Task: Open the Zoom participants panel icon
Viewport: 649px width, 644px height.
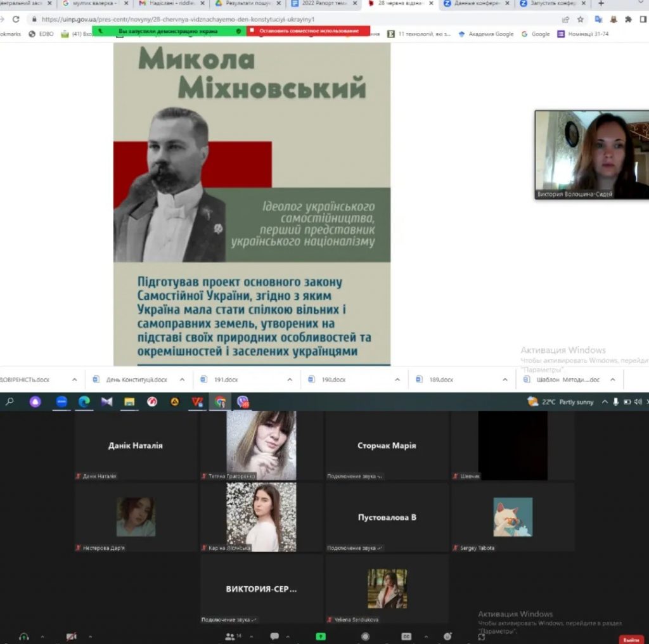Action: click(229, 636)
